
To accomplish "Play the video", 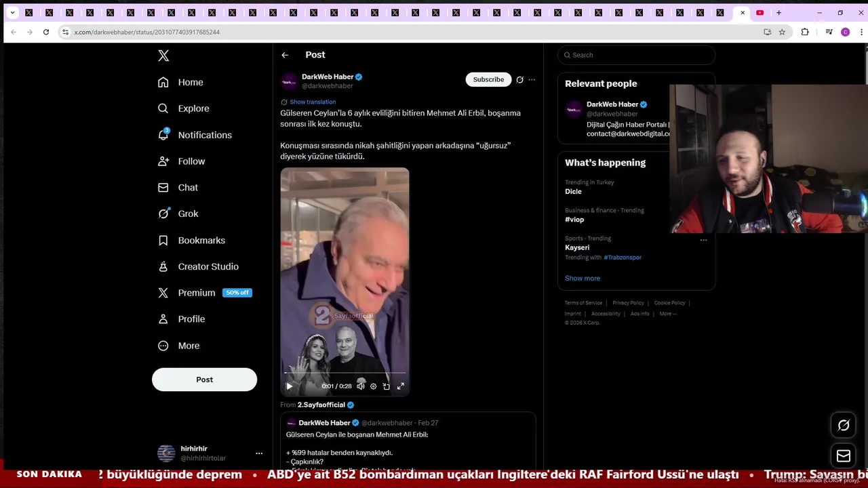I will coord(290,386).
